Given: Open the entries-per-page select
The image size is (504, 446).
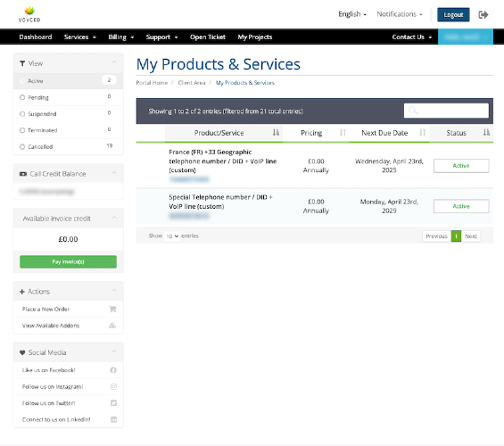Looking at the screenshot, I should pyautogui.click(x=171, y=236).
